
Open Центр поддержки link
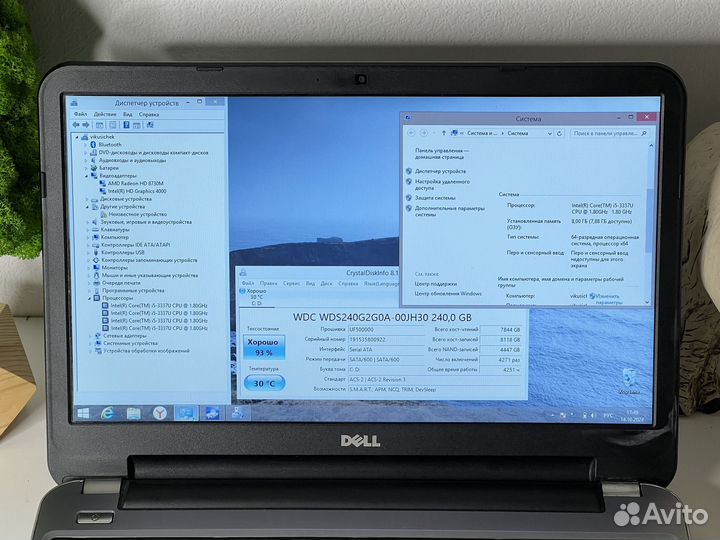pyautogui.click(x=436, y=284)
